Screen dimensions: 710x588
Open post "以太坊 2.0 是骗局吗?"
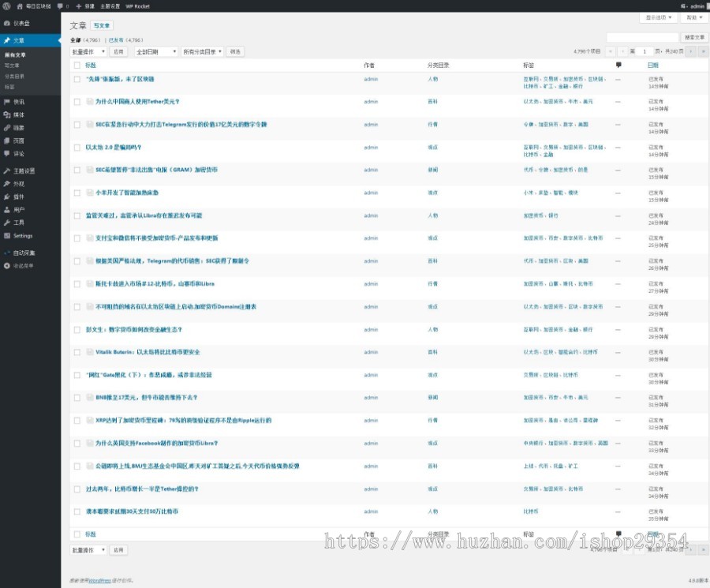[114, 148]
